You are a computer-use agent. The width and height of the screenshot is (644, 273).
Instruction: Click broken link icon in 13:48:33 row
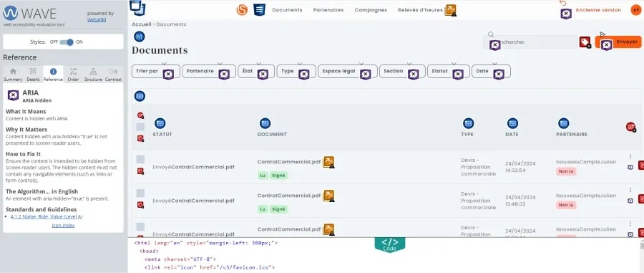[x=328, y=196]
